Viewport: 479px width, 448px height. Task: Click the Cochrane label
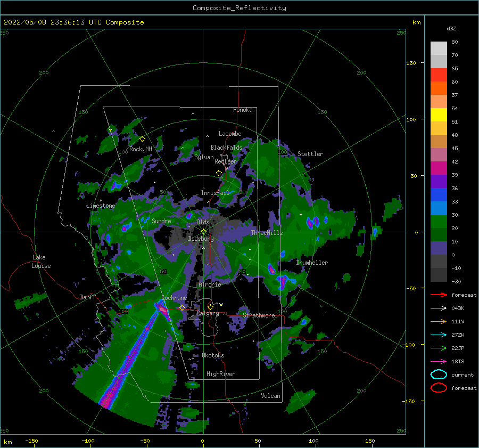point(174,298)
